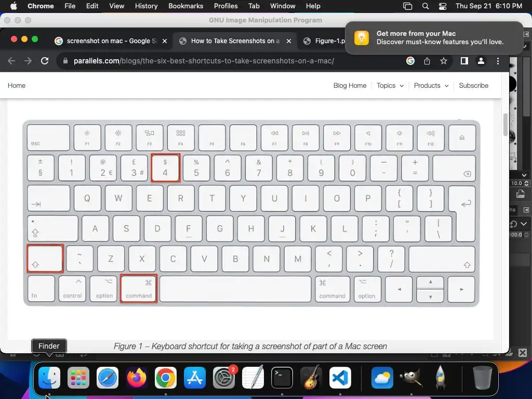Click the Subscribe link
This screenshot has height=399, width=532.
click(473, 86)
